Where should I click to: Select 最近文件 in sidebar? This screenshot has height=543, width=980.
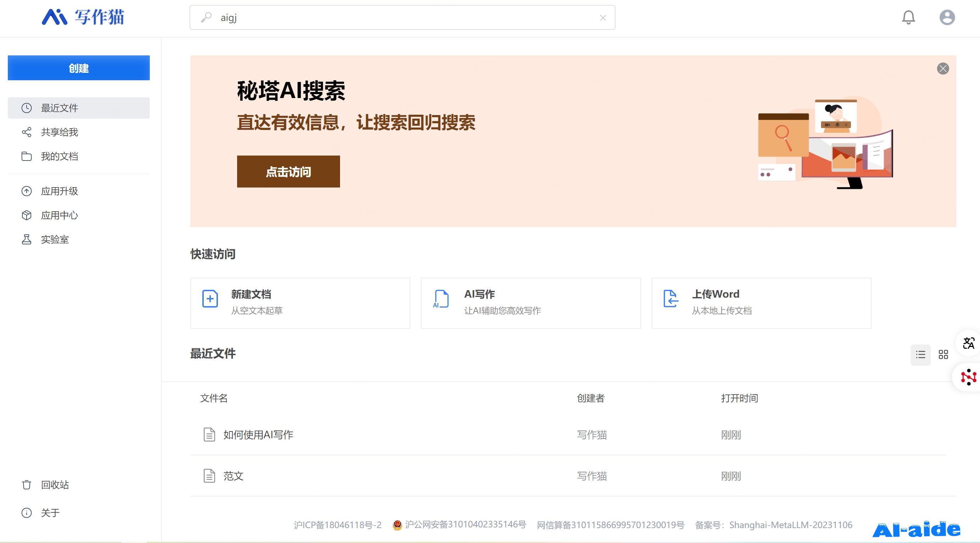point(79,108)
